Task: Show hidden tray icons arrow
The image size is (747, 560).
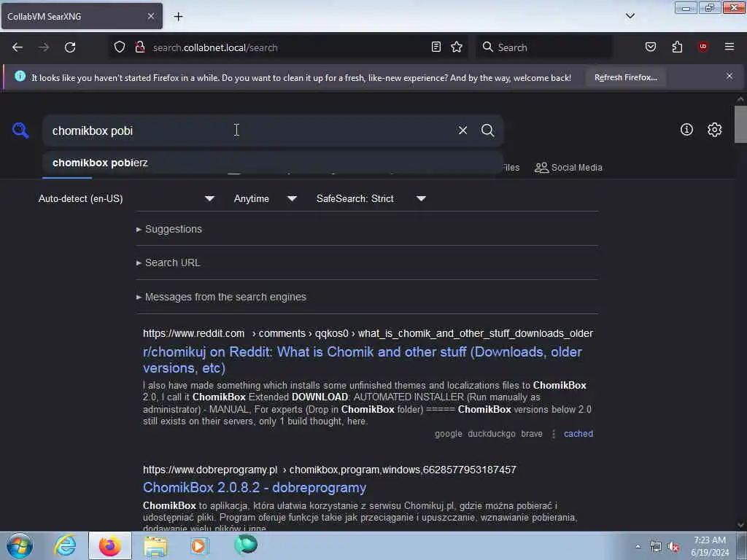Action: [x=638, y=546]
